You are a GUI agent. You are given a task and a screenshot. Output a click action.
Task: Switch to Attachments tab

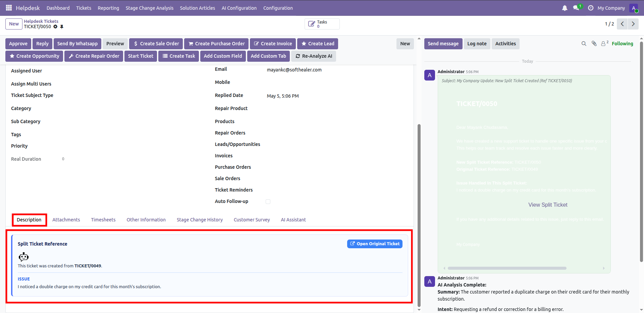click(x=66, y=220)
